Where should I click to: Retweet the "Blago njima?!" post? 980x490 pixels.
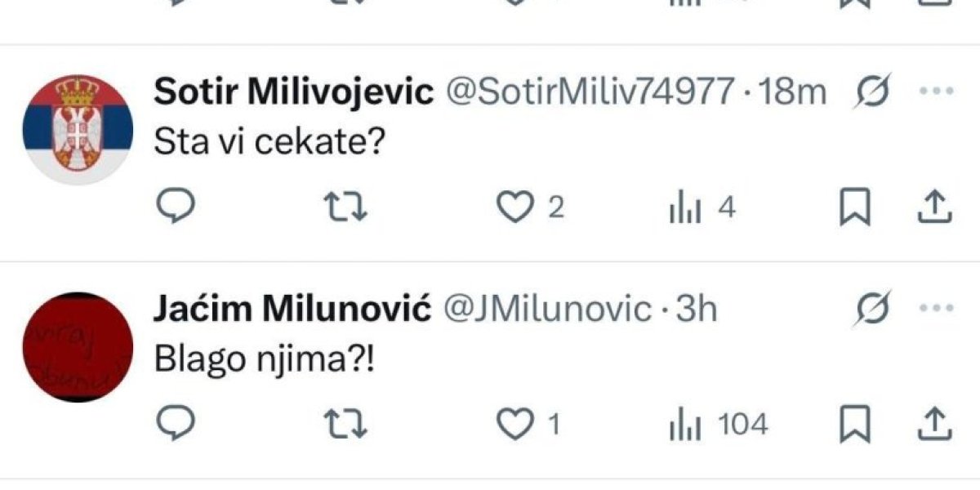(343, 421)
